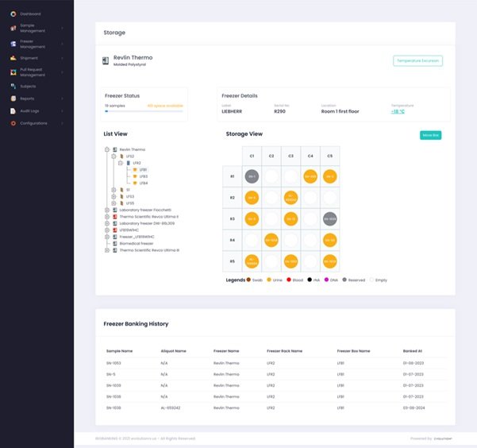Click the Freezer Management icon
The width and height of the screenshot is (477, 448).
[13, 44]
